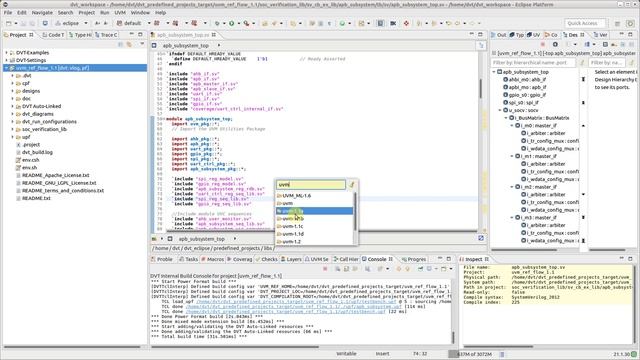Click the console horizontal scrollbar
The image size is (640, 360).
tap(235, 347)
